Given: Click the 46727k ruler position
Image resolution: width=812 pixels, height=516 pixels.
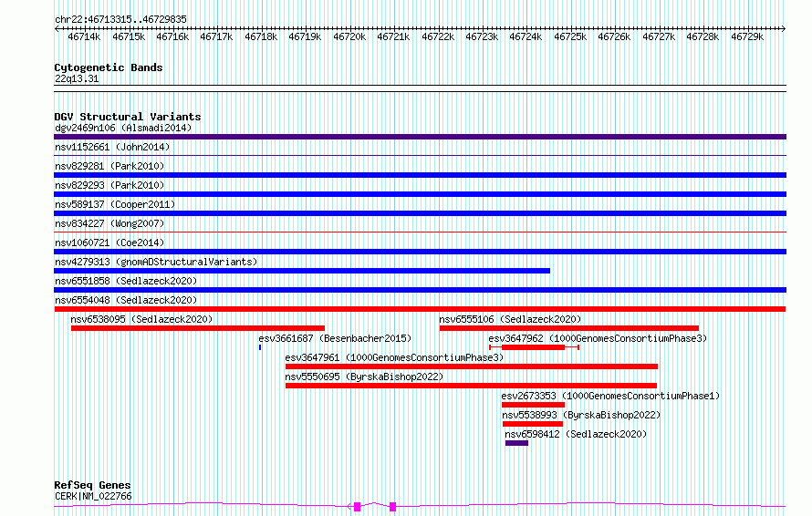Looking at the screenshot, I should click(x=659, y=36).
